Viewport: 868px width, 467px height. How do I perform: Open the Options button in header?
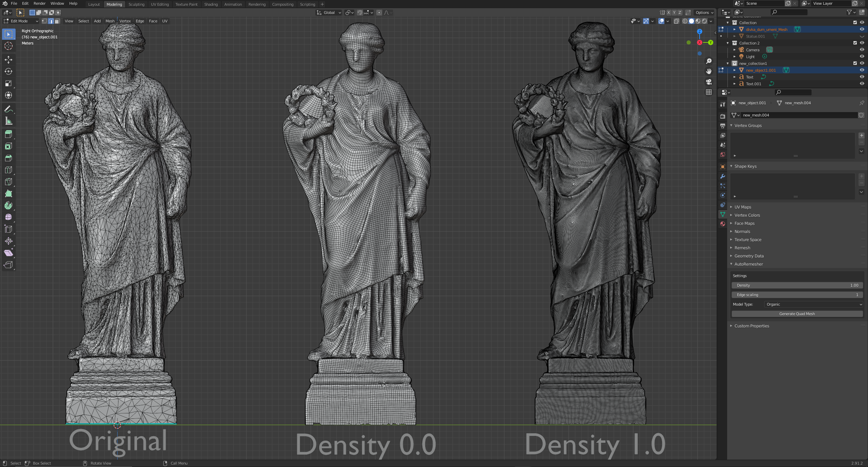tap(704, 13)
